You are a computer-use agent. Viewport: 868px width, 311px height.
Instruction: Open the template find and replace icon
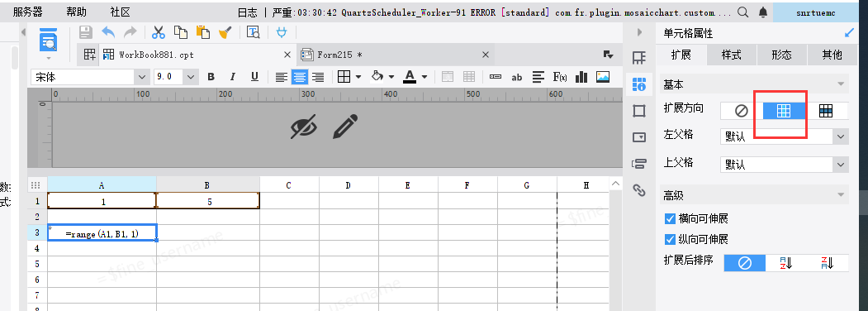click(x=254, y=32)
